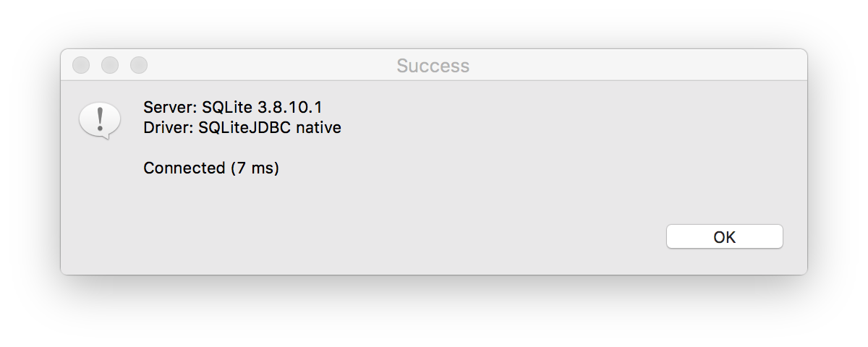Click the tail of the speech bubble icon
This screenshot has width=868, height=347.
click(107, 135)
